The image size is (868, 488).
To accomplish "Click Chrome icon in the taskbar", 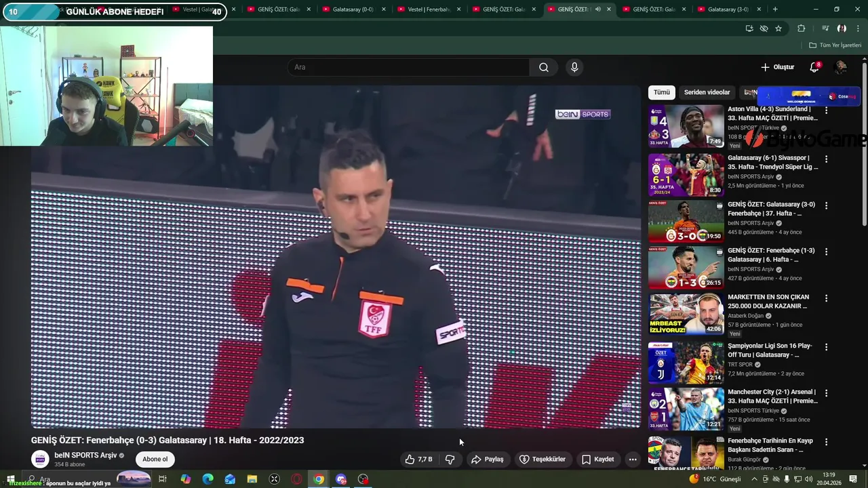I will 318,479.
